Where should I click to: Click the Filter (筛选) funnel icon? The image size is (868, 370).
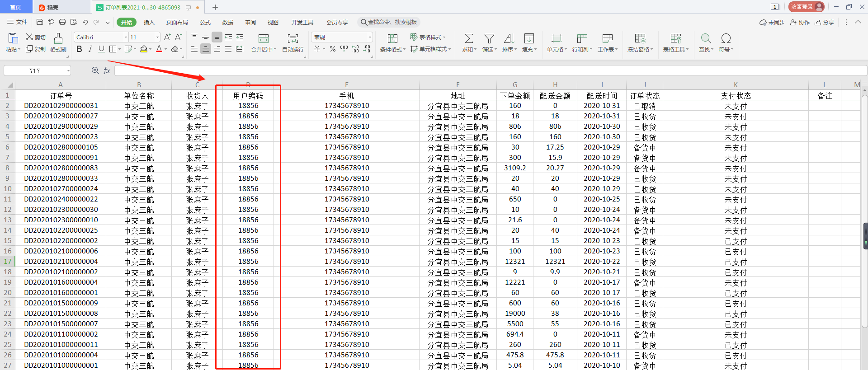(489, 39)
